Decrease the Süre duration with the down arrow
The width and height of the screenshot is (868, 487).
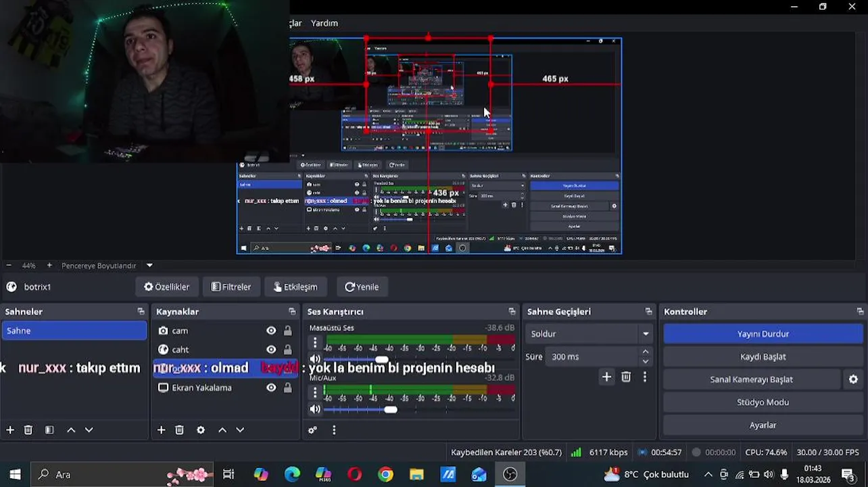click(646, 361)
